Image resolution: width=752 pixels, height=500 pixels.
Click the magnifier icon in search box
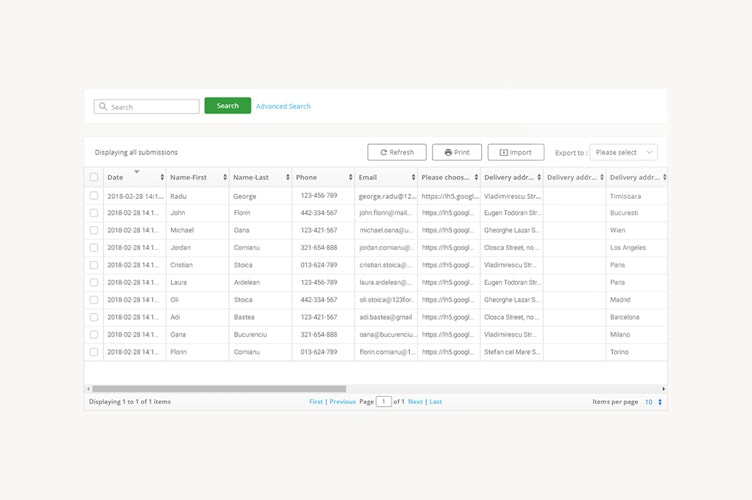click(103, 107)
